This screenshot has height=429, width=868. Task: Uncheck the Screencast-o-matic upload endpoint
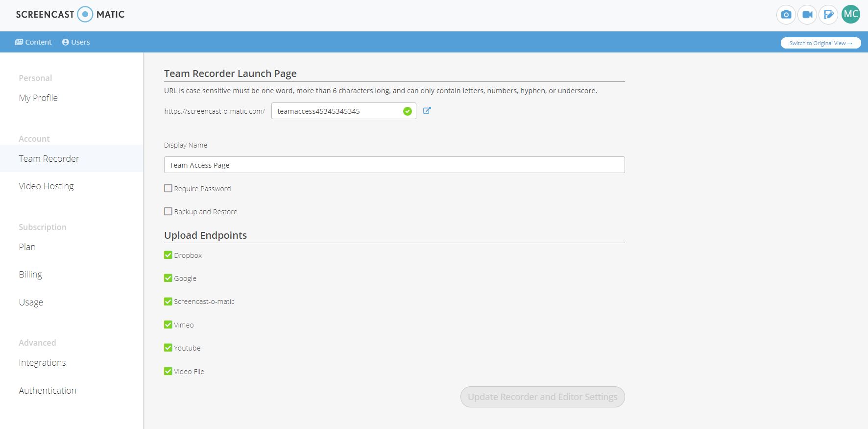pyautogui.click(x=168, y=301)
